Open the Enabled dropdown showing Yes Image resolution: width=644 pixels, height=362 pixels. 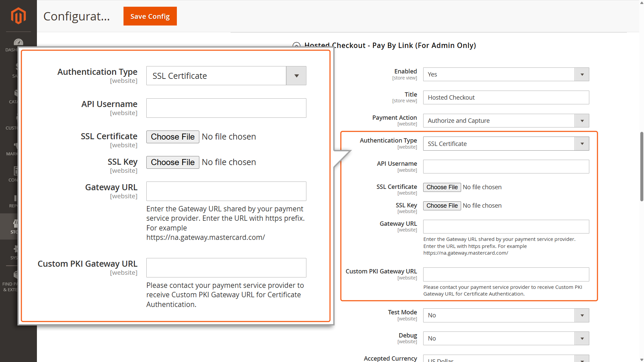click(x=506, y=74)
